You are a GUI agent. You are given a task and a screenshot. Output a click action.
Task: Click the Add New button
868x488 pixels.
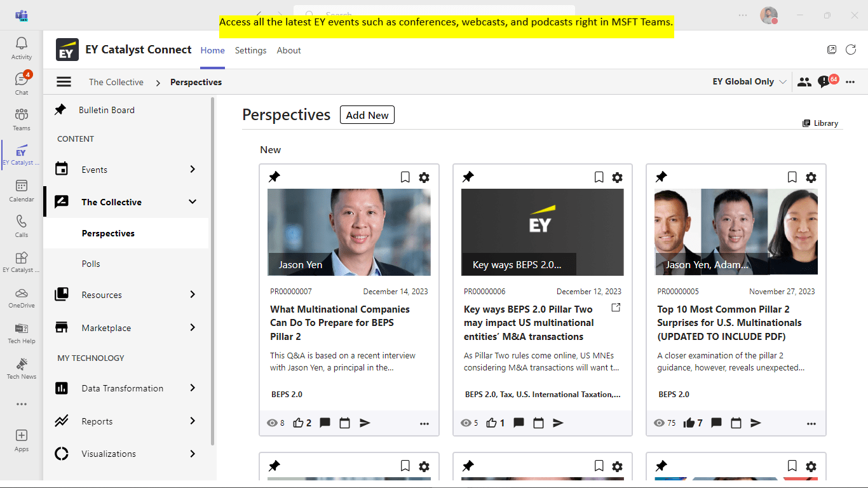click(x=367, y=115)
